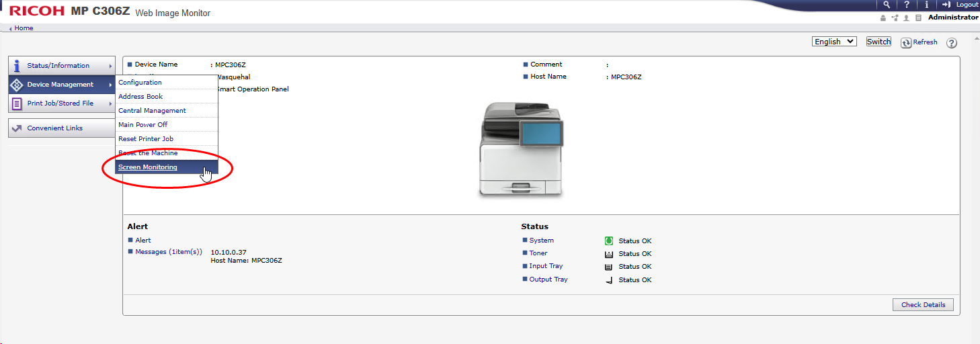The image size is (980, 344).
Task: Open the Toner status link
Action: [x=538, y=253]
